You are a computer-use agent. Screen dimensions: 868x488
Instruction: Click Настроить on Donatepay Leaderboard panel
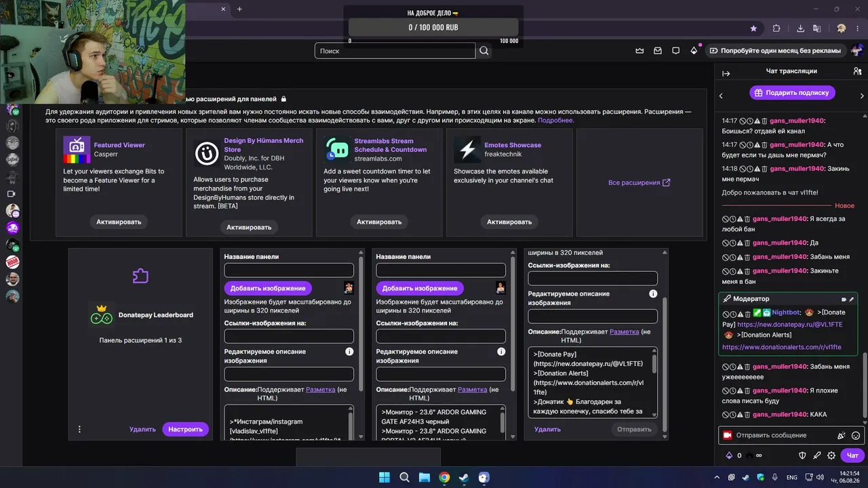186,429
